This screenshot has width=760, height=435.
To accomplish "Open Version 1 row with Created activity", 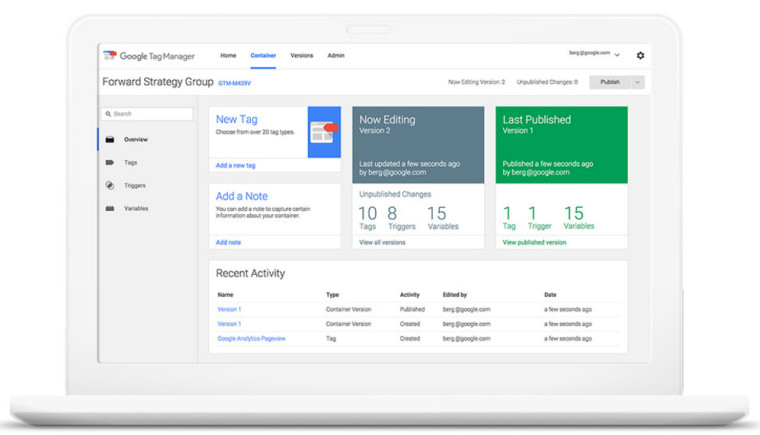I will pyautogui.click(x=229, y=324).
